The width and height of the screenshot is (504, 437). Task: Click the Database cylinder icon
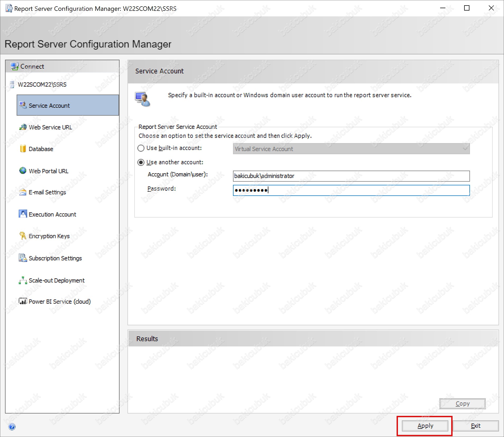click(23, 149)
